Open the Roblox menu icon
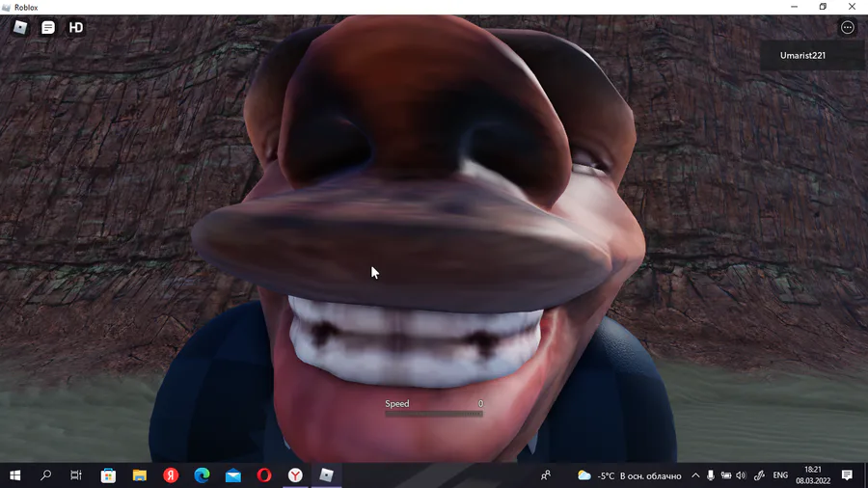 pos(20,27)
